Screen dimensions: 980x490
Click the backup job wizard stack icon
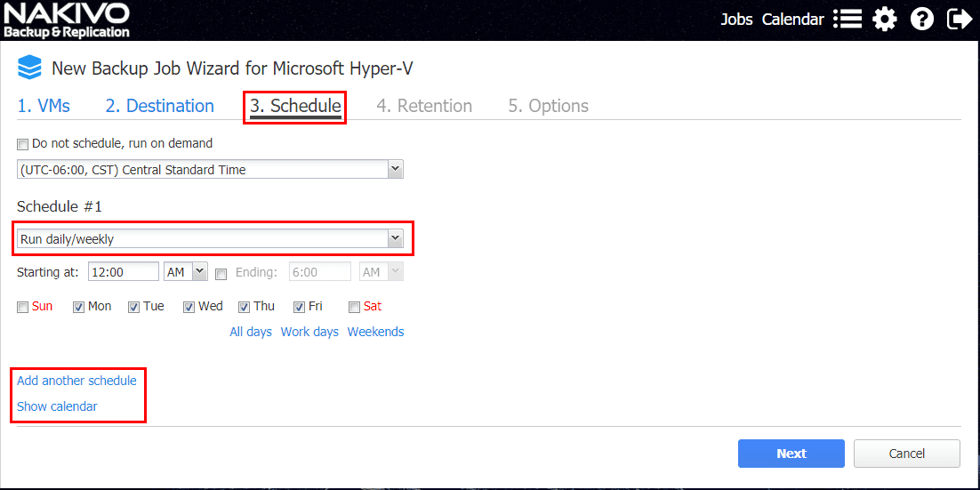coord(30,68)
